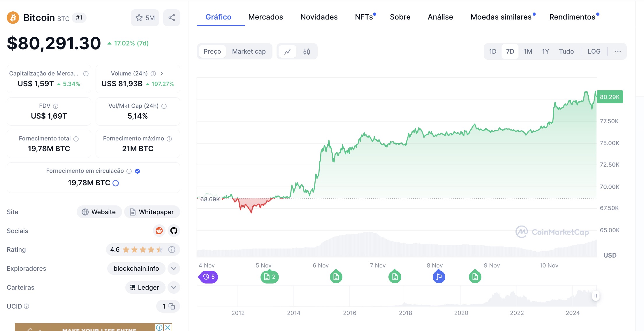Open the purple history marker with 5
The image size is (644, 331).
coord(208,277)
